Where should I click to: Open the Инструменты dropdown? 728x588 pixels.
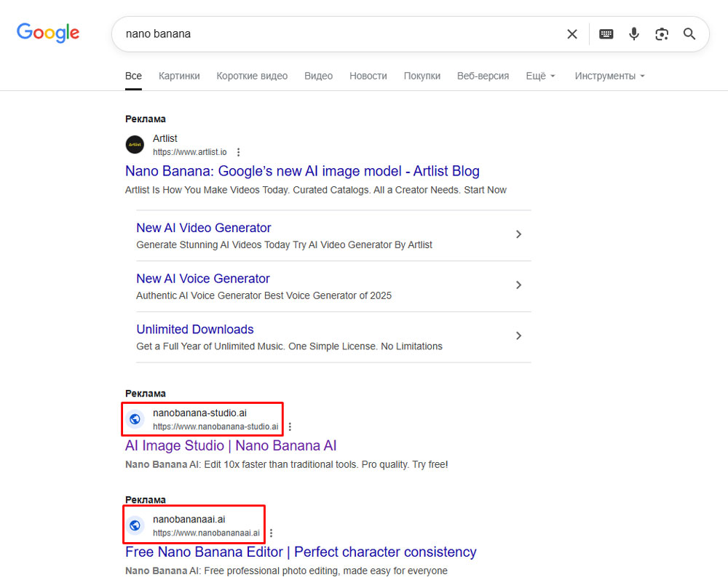click(x=609, y=76)
